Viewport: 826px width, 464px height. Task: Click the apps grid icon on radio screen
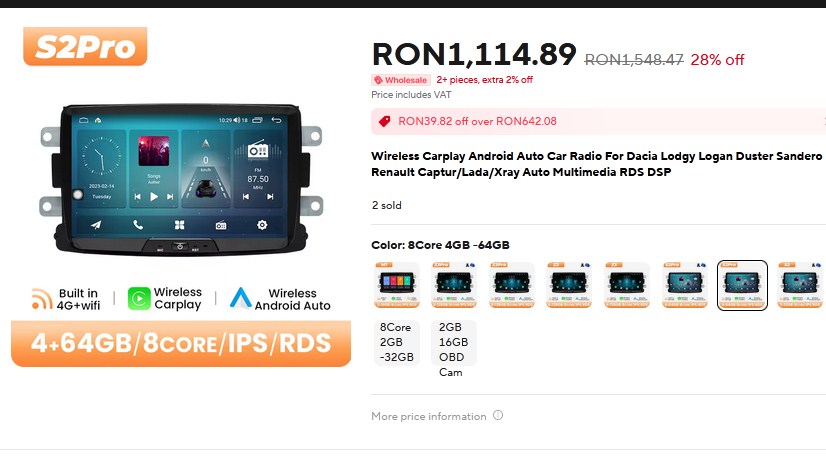click(x=180, y=225)
